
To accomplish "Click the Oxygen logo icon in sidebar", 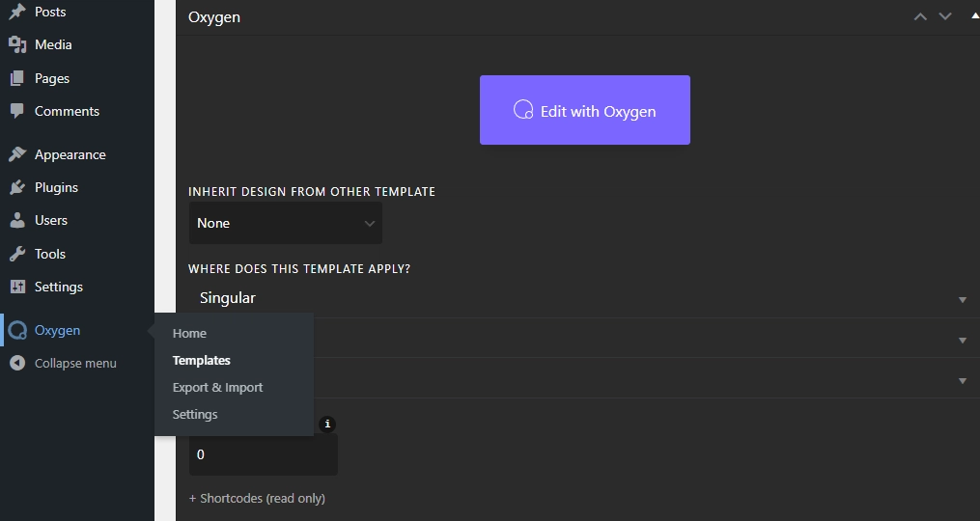I will (17, 331).
